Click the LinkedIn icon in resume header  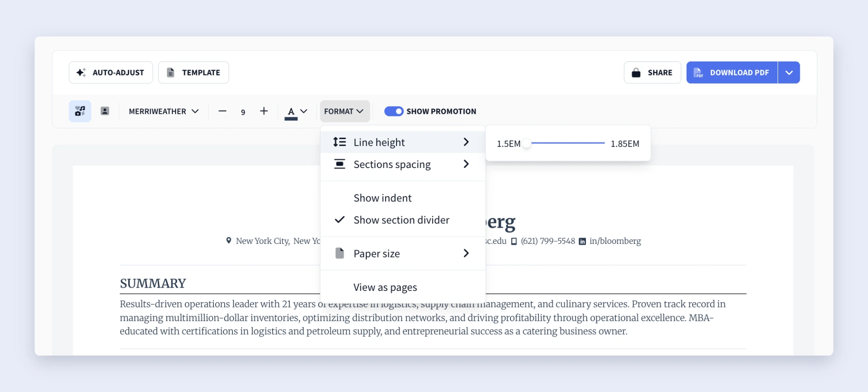pos(583,242)
